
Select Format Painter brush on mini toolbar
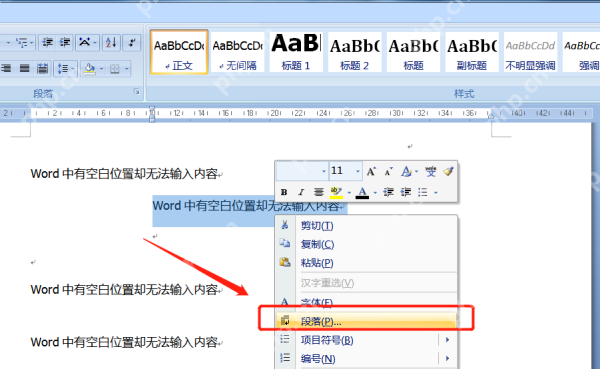[448, 171]
